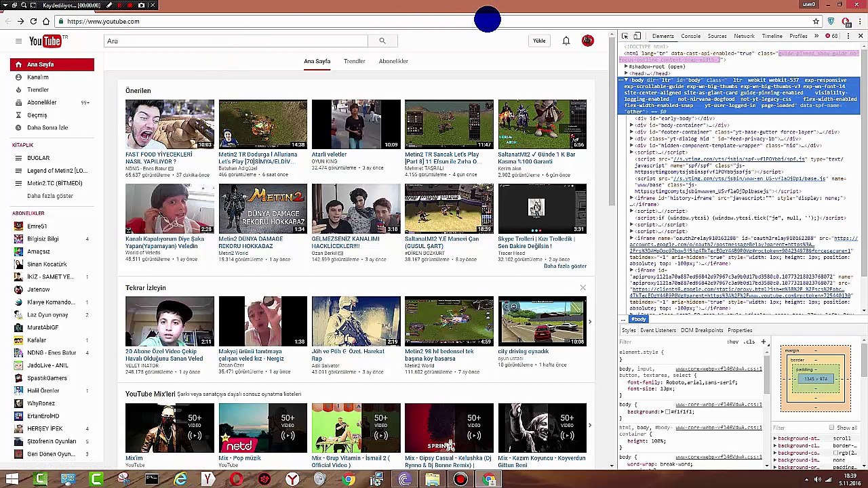Toggle the .cls class editor
This screenshot has width=868, height=488.
tap(749, 342)
